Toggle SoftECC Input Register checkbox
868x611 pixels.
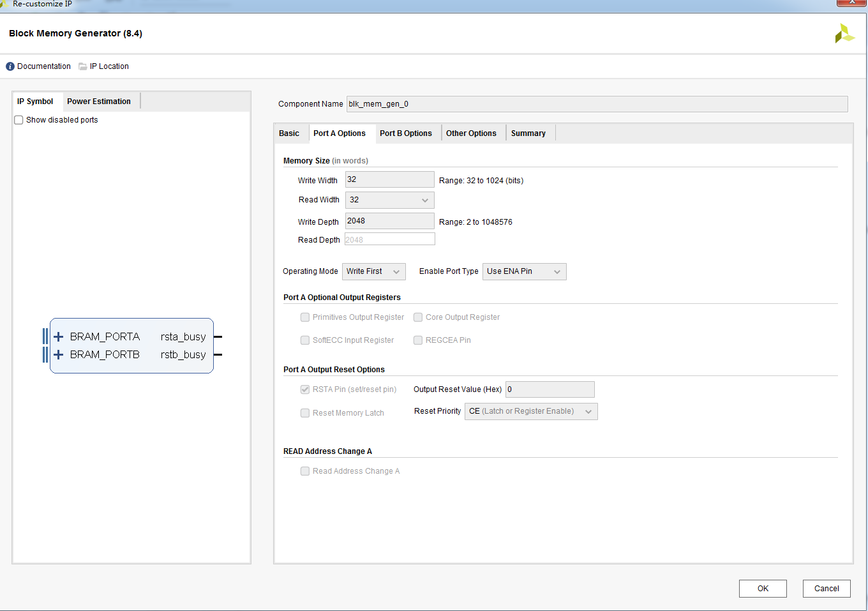305,340
